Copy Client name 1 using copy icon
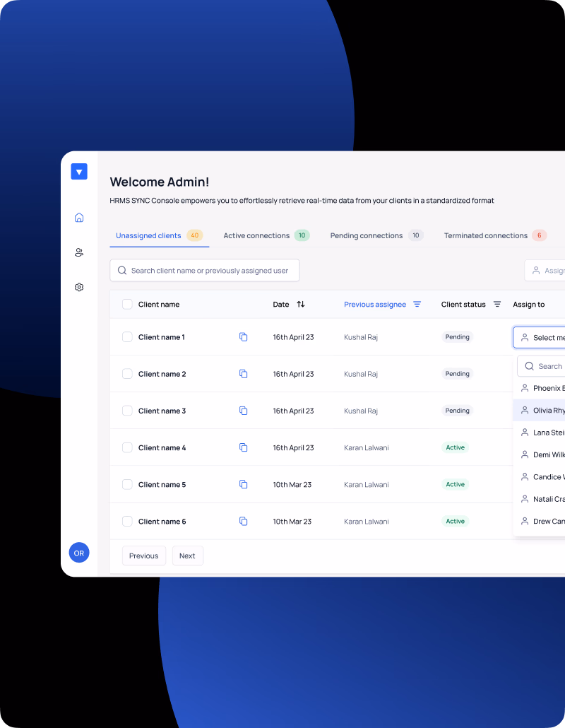 tap(243, 337)
